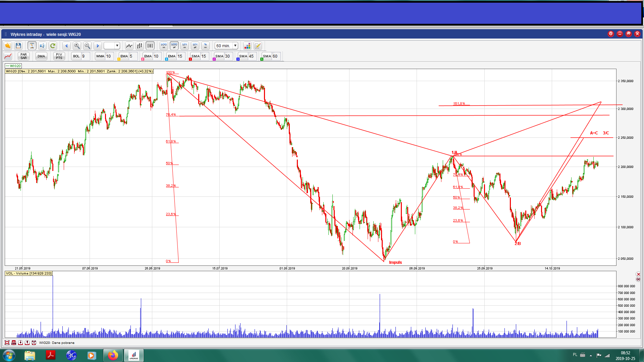Screen dimensions: 644x362
Task: Zoom out with the magnifier minus icon
Action: tap(87, 46)
